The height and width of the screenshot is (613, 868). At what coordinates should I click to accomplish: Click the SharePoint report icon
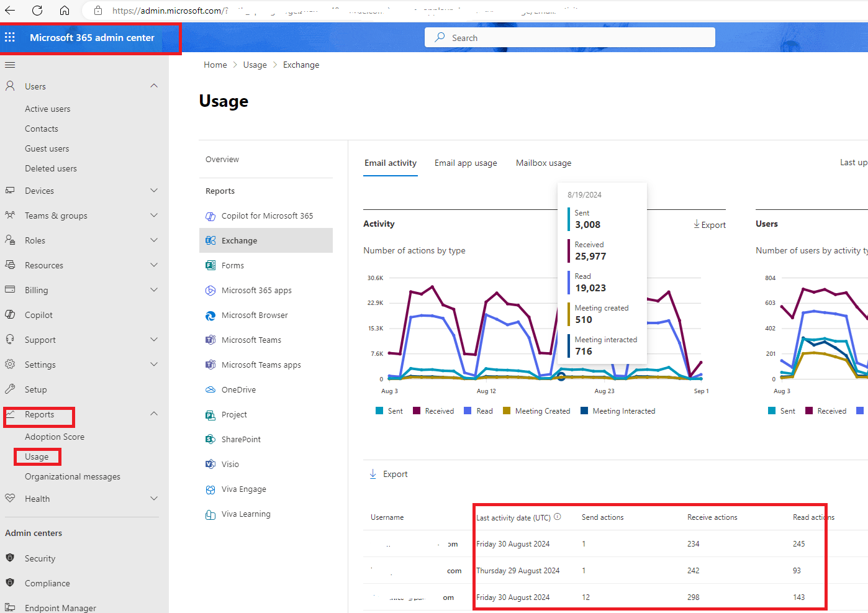pos(210,440)
